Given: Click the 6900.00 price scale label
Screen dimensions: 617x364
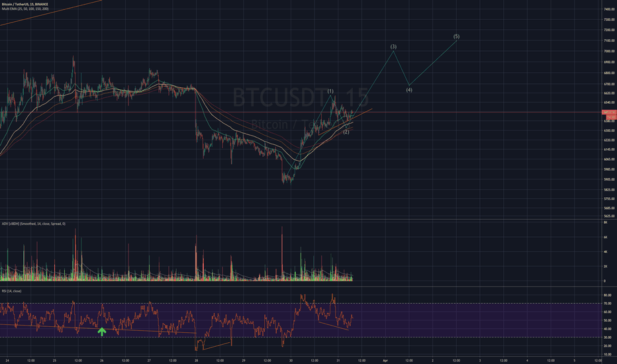Looking at the screenshot, I should pyautogui.click(x=610, y=62).
